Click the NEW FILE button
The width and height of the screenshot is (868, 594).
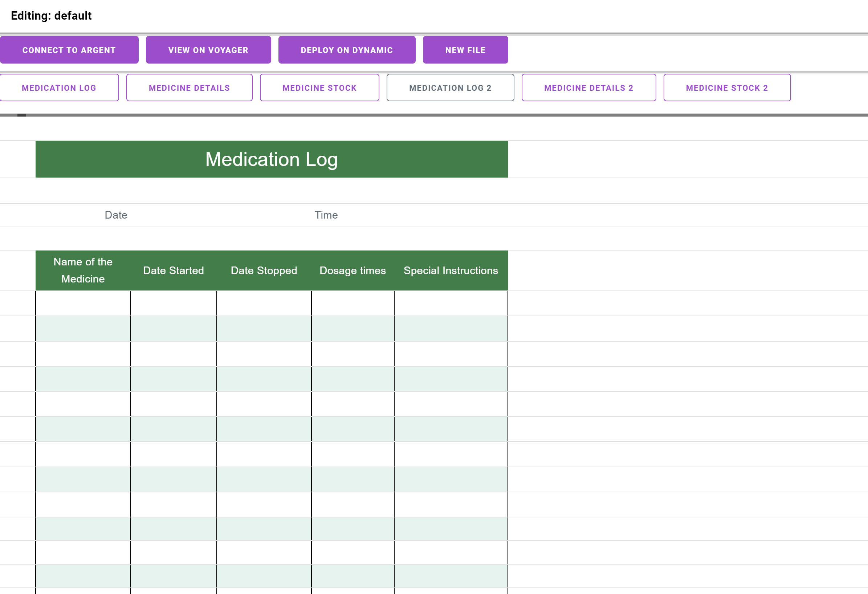(465, 49)
